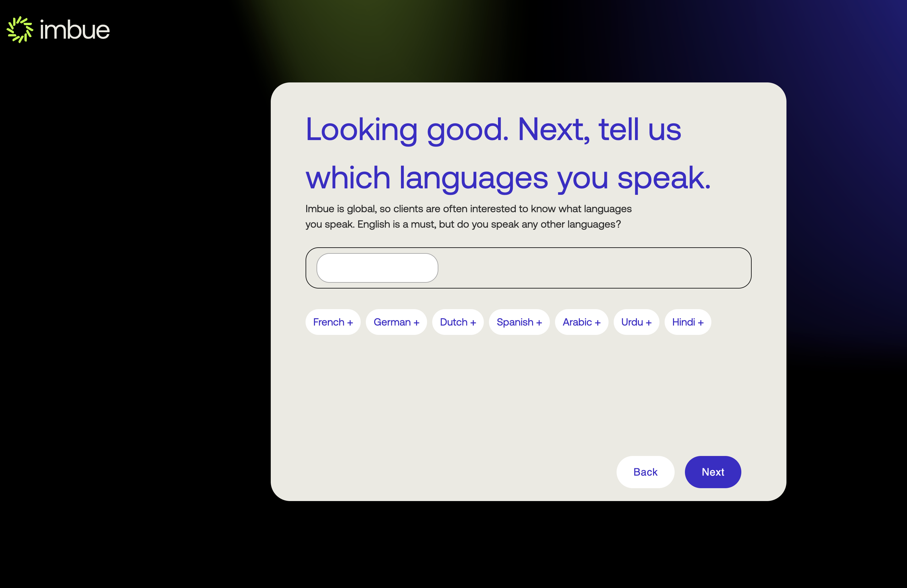907x588 pixels.
Task: Click the Urdu language suggestion chip
Action: click(636, 322)
